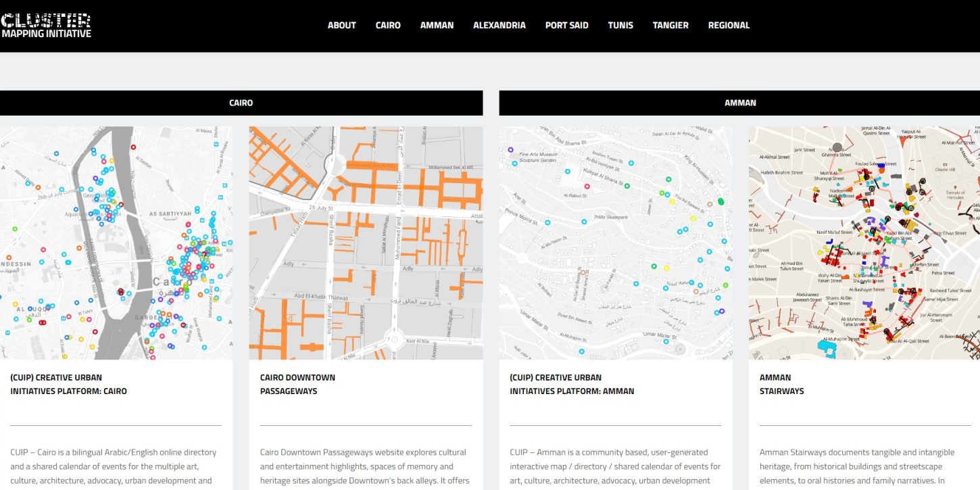Open the Tunis navigation item
Screen dimensions: 980x490
point(620,25)
